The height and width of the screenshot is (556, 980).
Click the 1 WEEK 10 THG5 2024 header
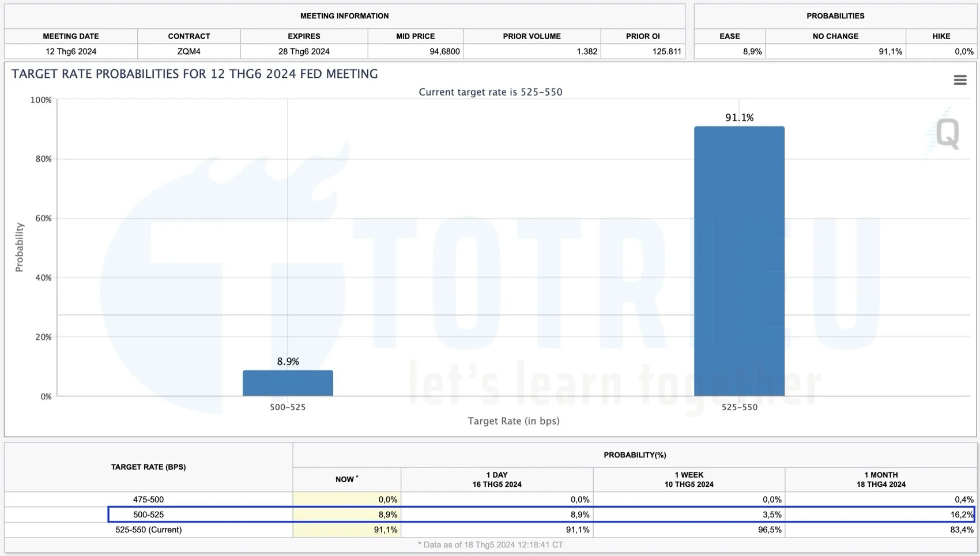point(688,479)
